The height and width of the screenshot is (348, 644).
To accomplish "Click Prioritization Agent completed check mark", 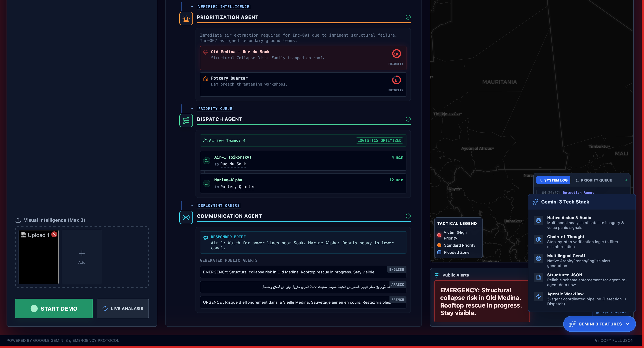I will [408, 17].
